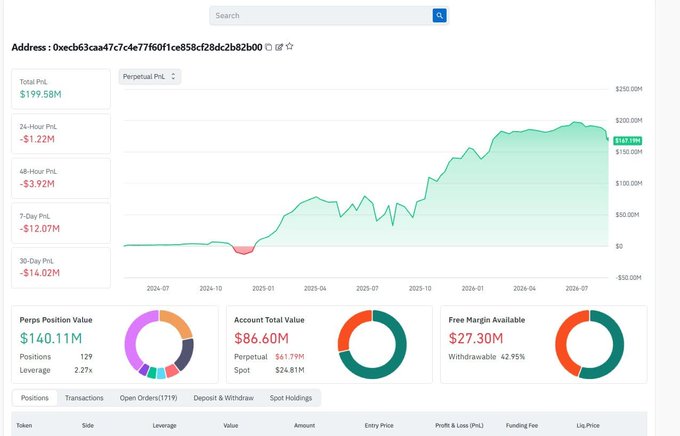The width and height of the screenshot is (680, 436).
Task: Focus the Search input field
Action: tap(321, 16)
